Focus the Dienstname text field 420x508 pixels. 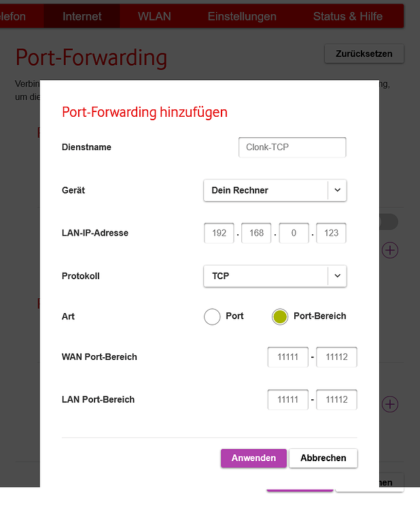[292, 147]
